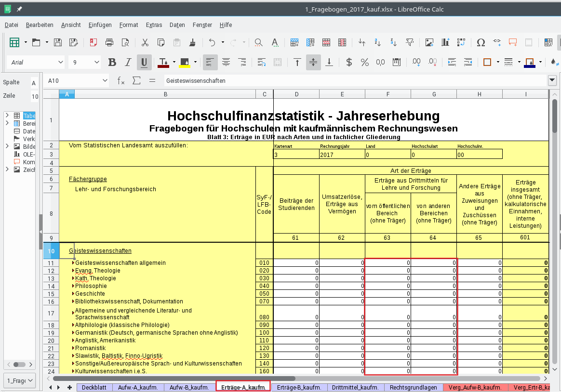
Task: Switch to Drittmittel_kaufm. sheet tab
Action: tap(355, 387)
